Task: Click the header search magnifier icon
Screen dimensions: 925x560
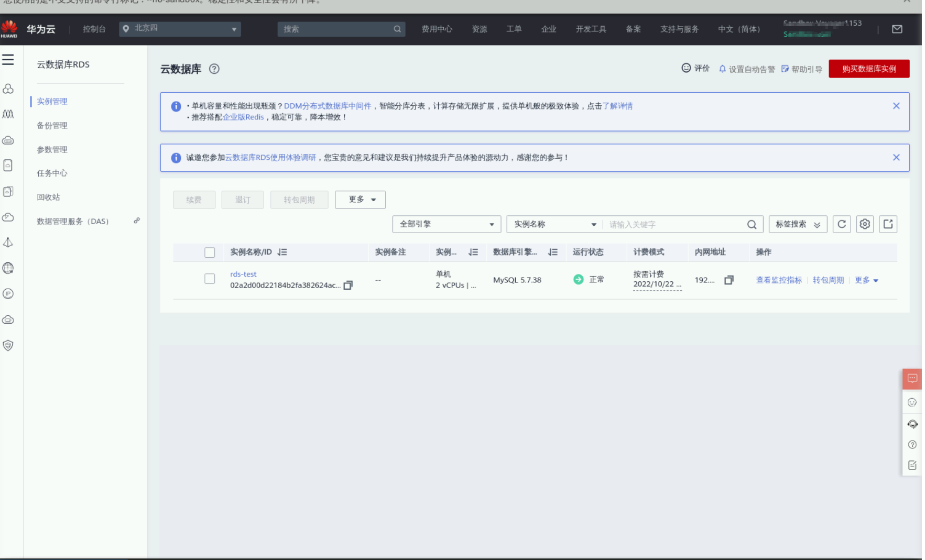Action: pos(397,29)
